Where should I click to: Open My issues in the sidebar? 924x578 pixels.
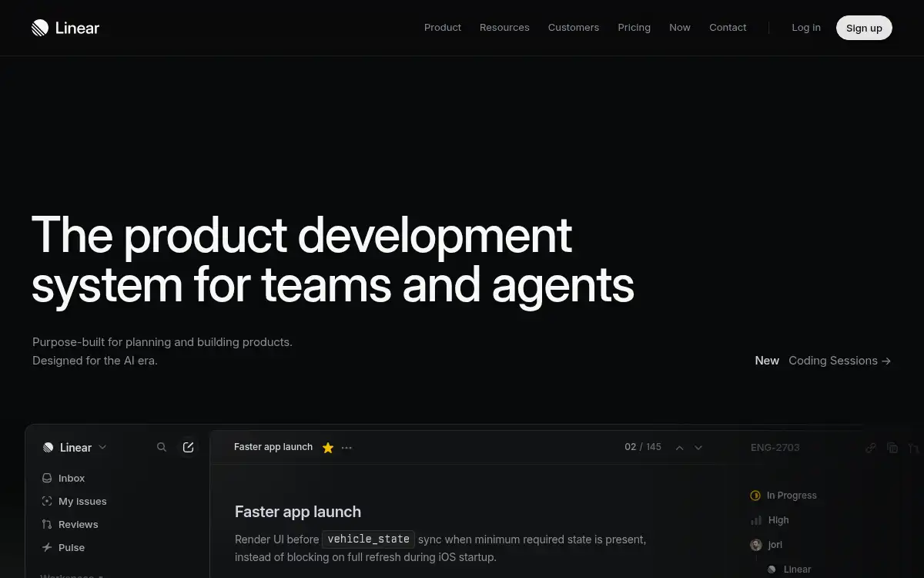tap(74, 502)
